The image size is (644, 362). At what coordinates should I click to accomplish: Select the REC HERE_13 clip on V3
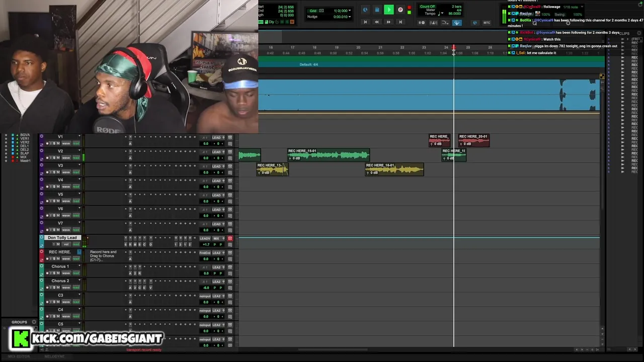[272, 169]
